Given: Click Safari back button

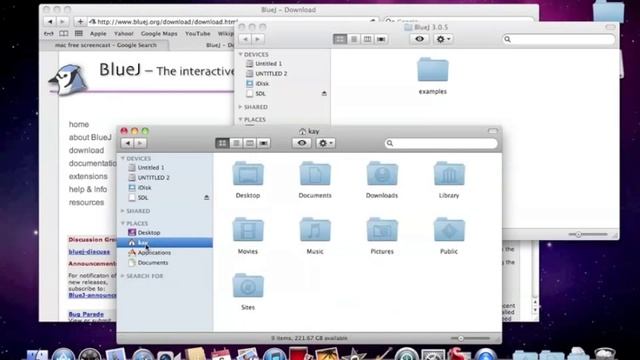Looking at the screenshot, I should pos(50,22).
